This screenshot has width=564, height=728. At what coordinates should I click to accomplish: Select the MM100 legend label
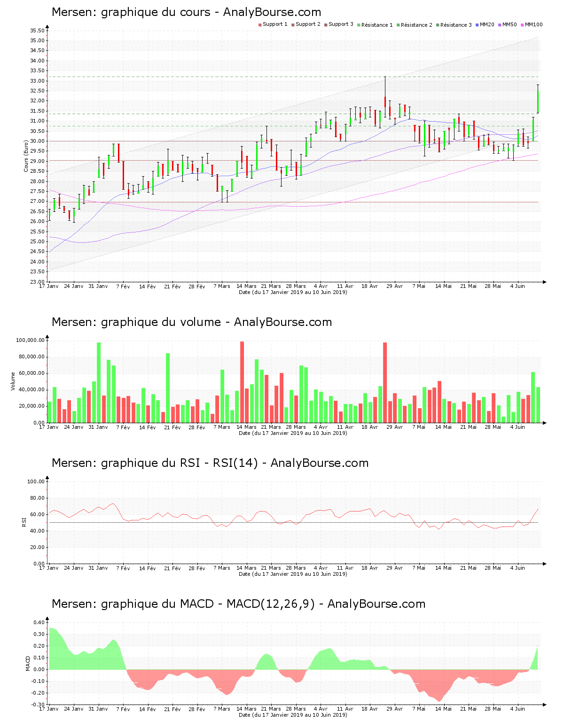pyautogui.click(x=533, y=24)
